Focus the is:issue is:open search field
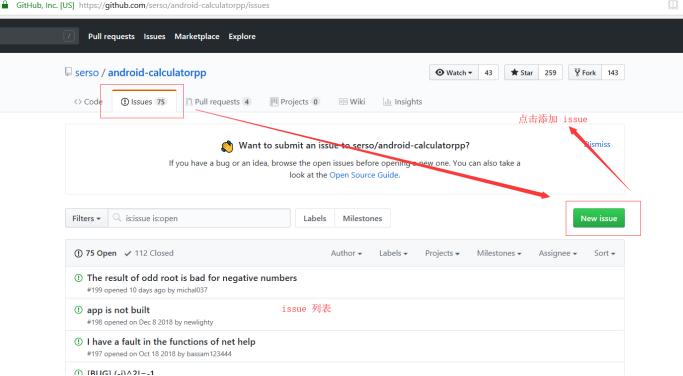The width and height of the screenshot is (683, 376). [x=199, y=218]
